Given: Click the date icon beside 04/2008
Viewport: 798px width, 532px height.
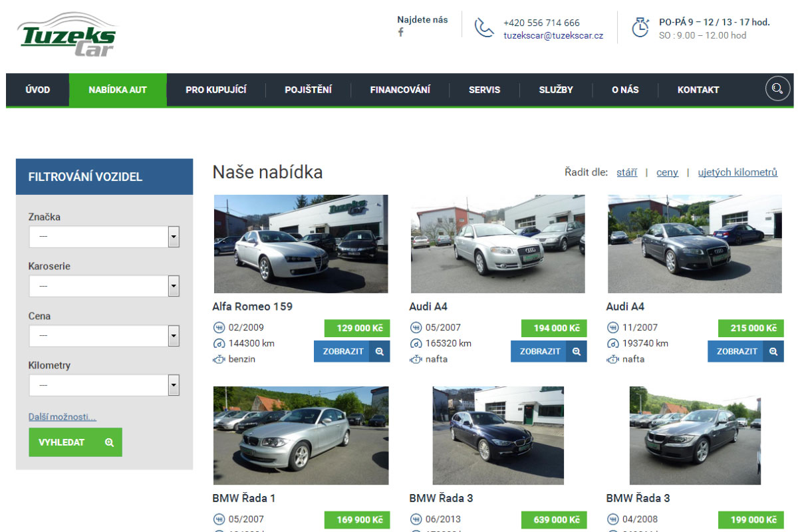Looking at the screenshot, I should click(612, 519).
